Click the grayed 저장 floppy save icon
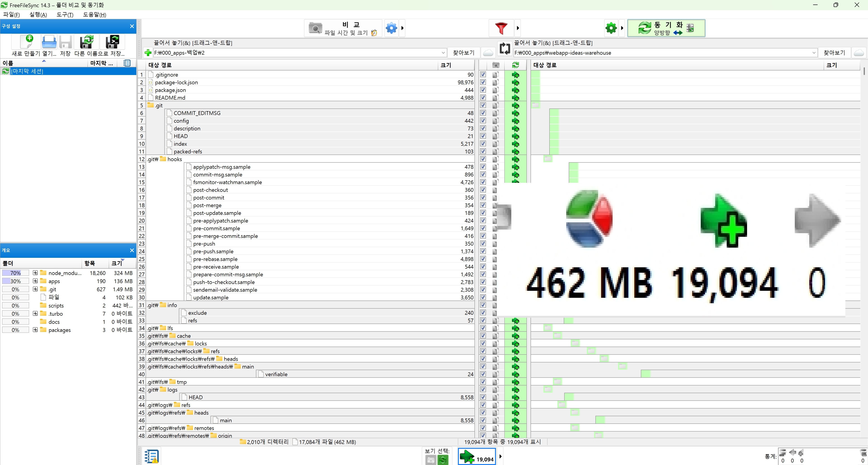The width and height of the screenshot is (868, 465). click(65, 42)
